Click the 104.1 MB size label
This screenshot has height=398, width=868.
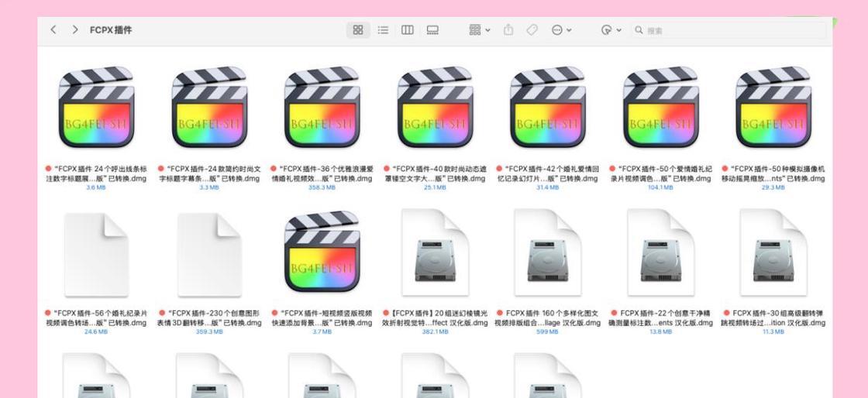click(x=660, y=187)
